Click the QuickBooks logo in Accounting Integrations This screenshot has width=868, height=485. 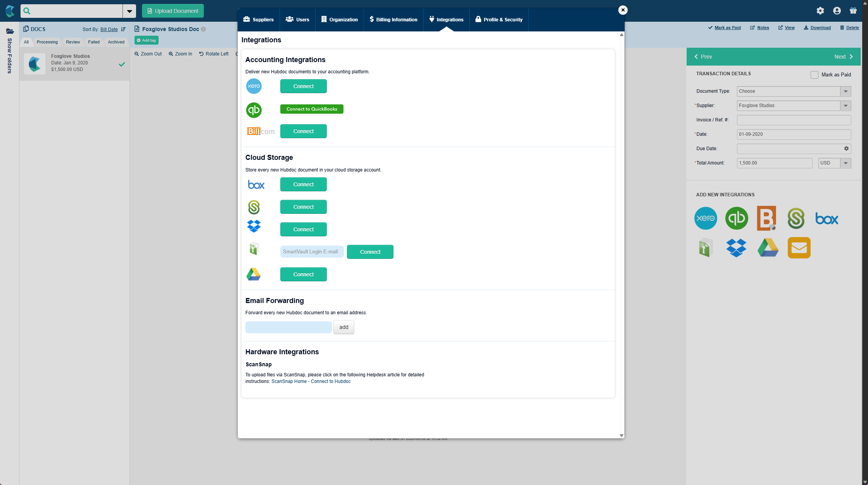coord(254,110)
